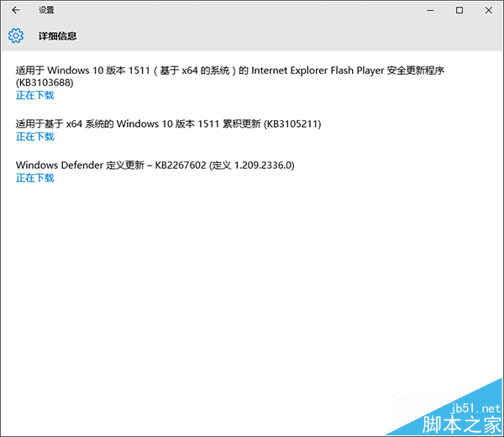
Task: Select the Windows Defender 定义更新 title line
Action: 155,165
